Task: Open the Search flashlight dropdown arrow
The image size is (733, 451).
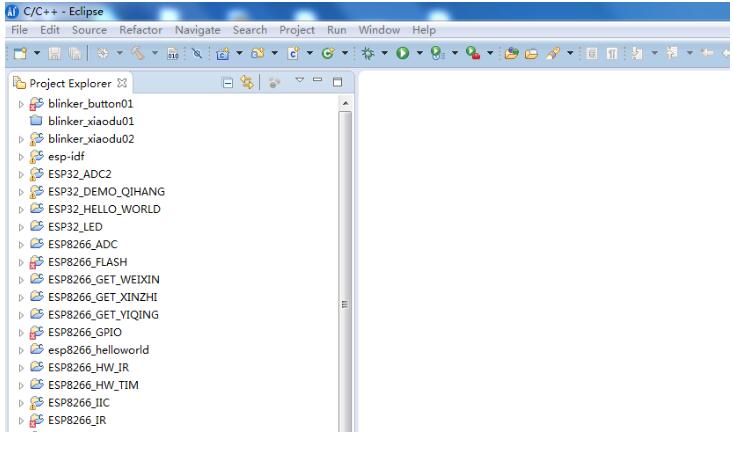Action: [570, 53]
